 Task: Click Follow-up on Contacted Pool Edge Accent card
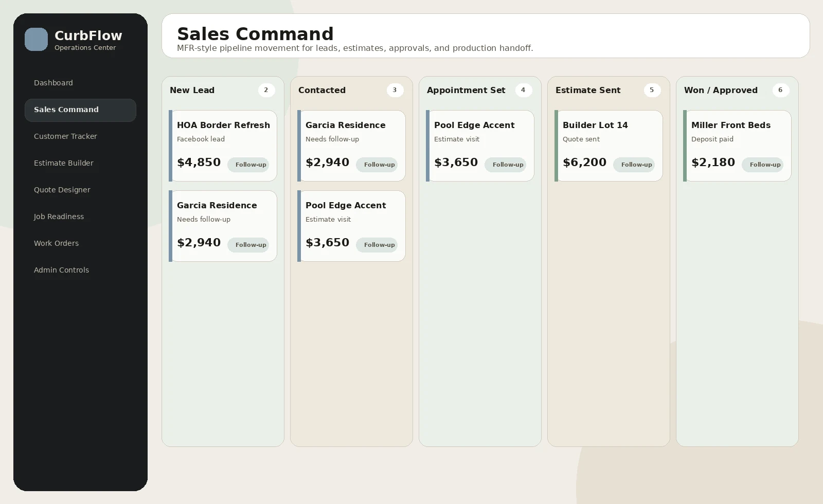coord(377,245)
